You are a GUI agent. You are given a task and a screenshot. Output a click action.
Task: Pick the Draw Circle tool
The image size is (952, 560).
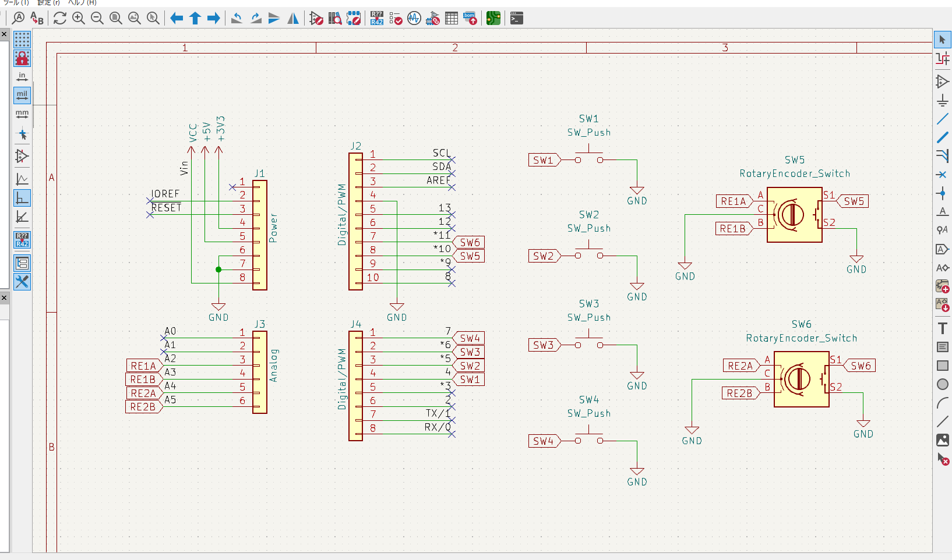[942, 384]
